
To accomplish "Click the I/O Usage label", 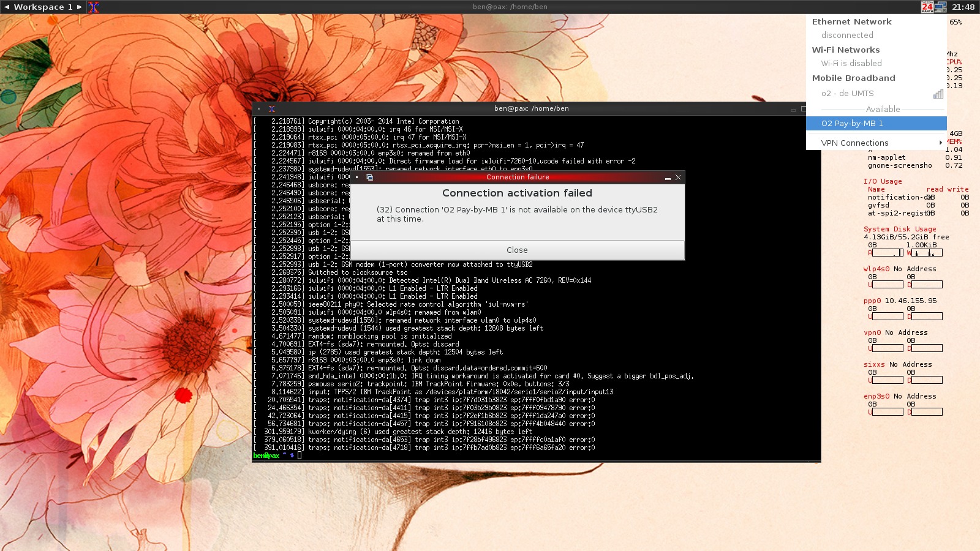I will tap(883, 181).
